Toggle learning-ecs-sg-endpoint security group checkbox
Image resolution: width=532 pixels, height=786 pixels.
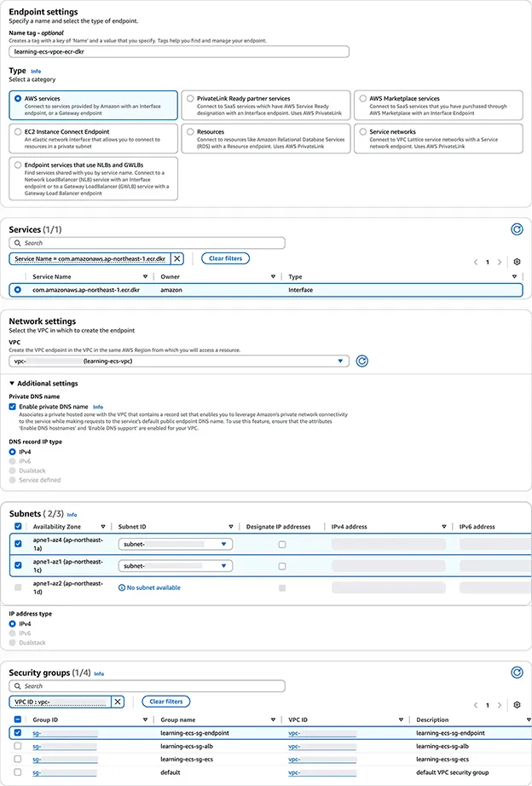(x=18, y=733)
